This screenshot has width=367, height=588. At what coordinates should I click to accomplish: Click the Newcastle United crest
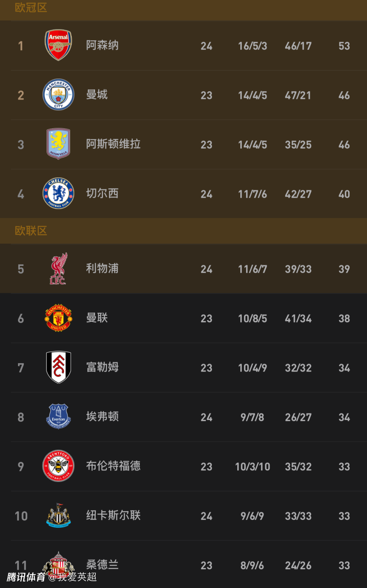[x=58, y=515]
